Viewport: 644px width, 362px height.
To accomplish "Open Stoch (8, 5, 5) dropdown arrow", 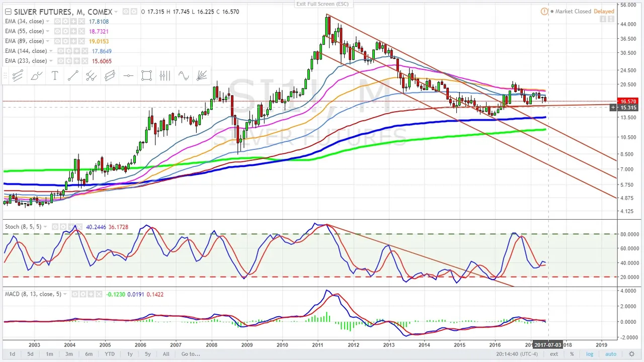I will click(x=45, y=227).
